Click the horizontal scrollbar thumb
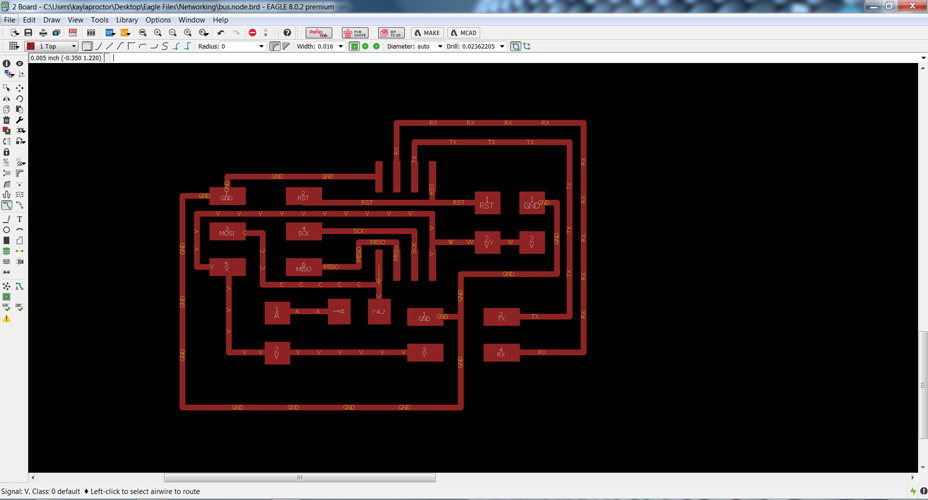Screen dimensions: 928x500 (299, 478)
